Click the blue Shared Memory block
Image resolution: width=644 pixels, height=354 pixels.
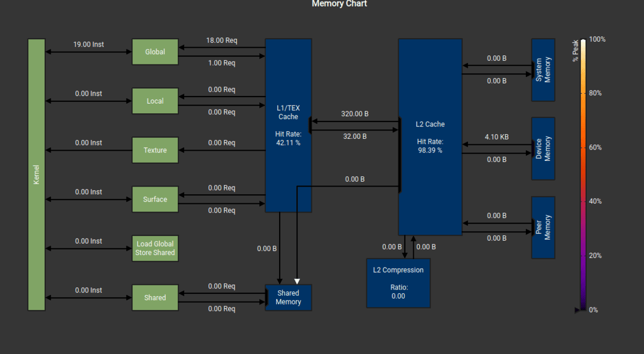[289, 297]
